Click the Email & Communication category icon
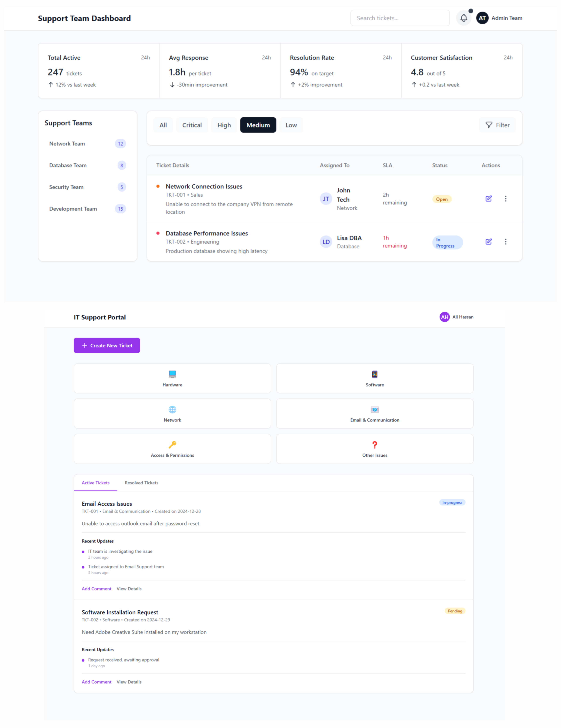The width and height of the screenshot is (561, 728). 375,409
